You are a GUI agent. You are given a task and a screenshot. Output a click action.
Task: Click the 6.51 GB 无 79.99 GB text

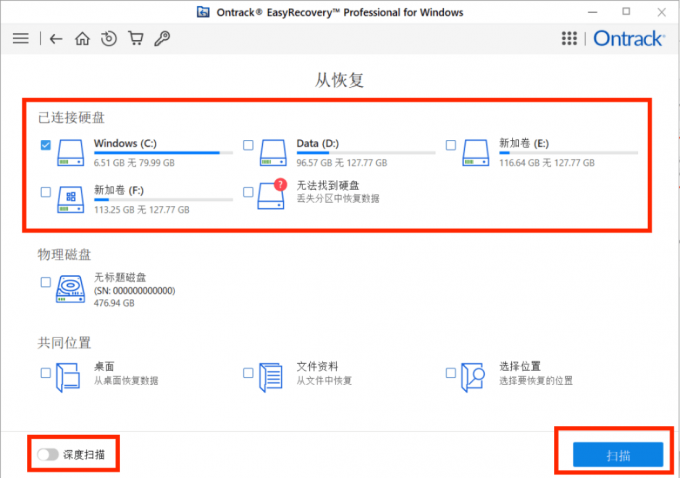tap(134, 163)
